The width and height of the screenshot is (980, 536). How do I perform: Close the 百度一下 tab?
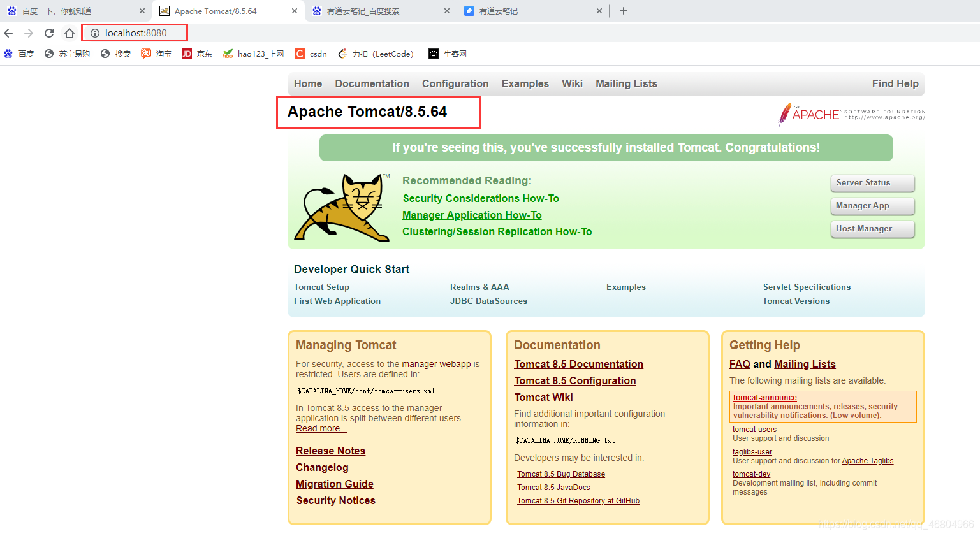142,11
